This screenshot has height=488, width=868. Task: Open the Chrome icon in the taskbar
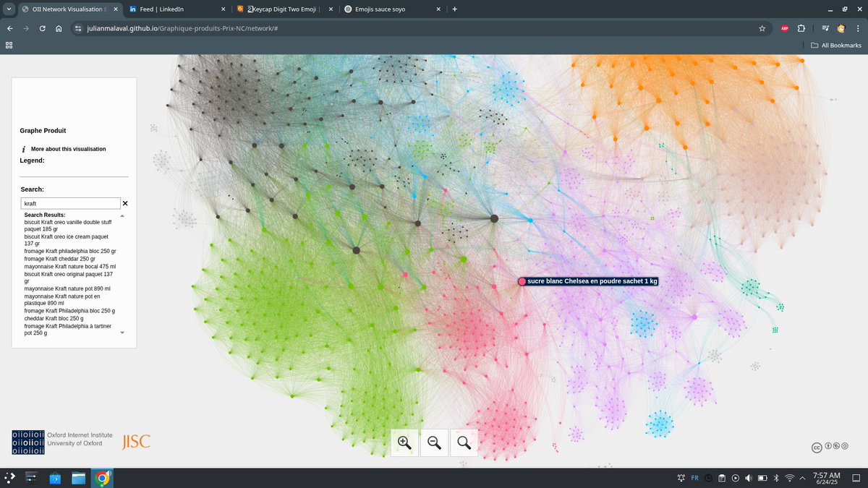click(103, 478)
